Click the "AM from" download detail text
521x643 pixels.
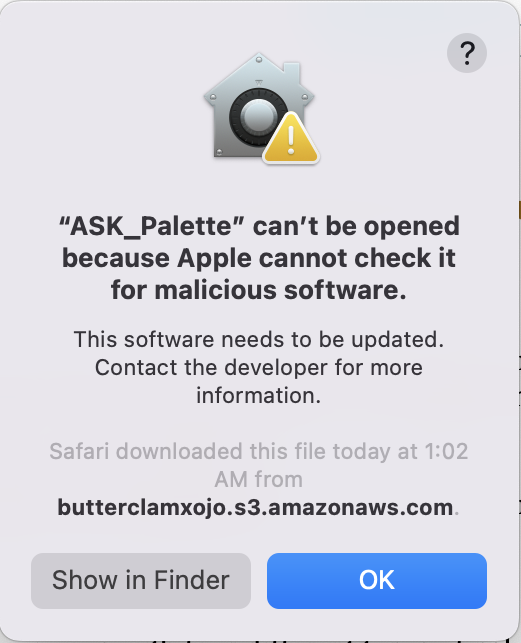[259, 479]
